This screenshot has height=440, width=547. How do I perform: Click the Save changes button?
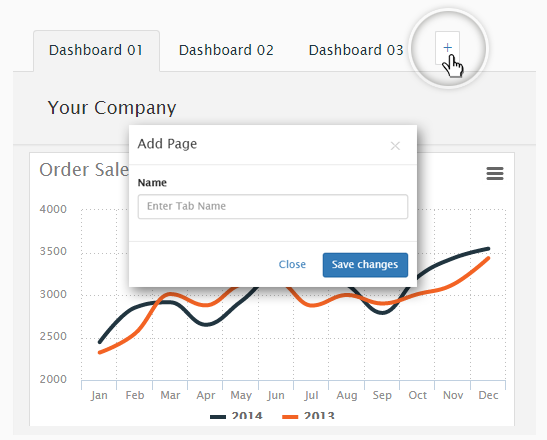pyautogui.click(x=365, y=265)
